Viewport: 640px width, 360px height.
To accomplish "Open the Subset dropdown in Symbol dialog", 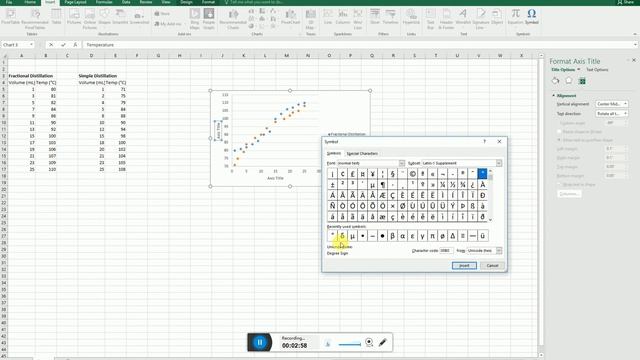I will (x=499, y=163).
